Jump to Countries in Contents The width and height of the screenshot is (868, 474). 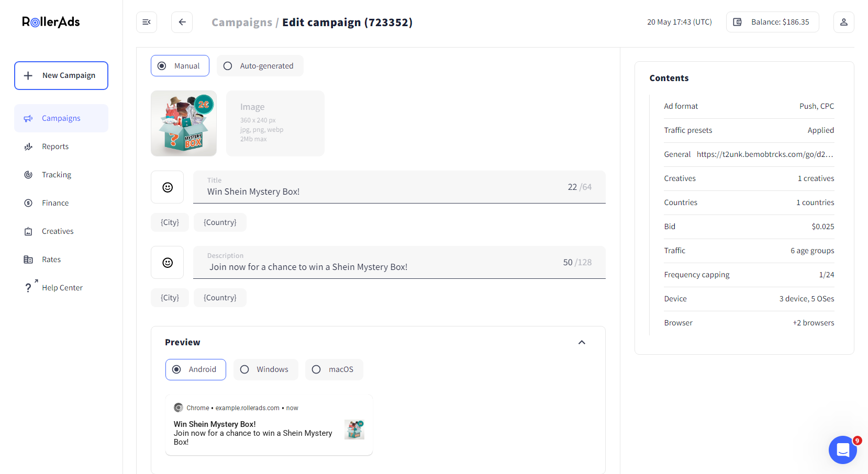pyautogui.click(x=749, y=202)
